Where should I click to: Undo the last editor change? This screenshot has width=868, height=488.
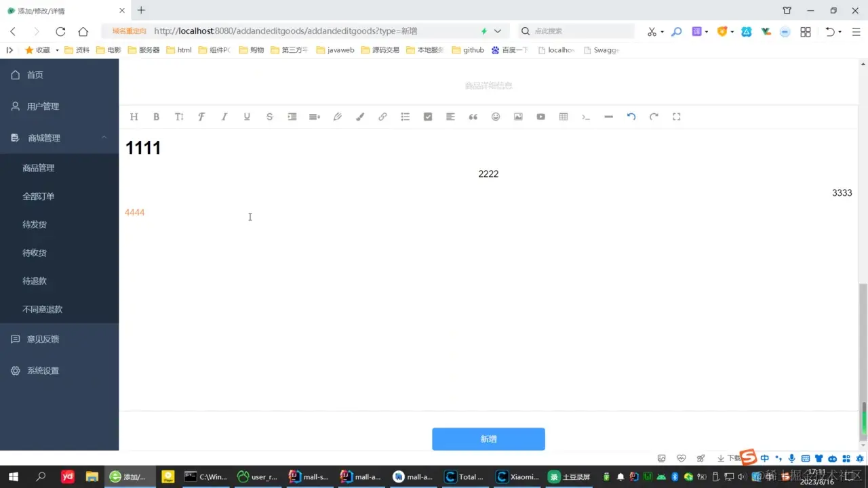coord(631,117)
